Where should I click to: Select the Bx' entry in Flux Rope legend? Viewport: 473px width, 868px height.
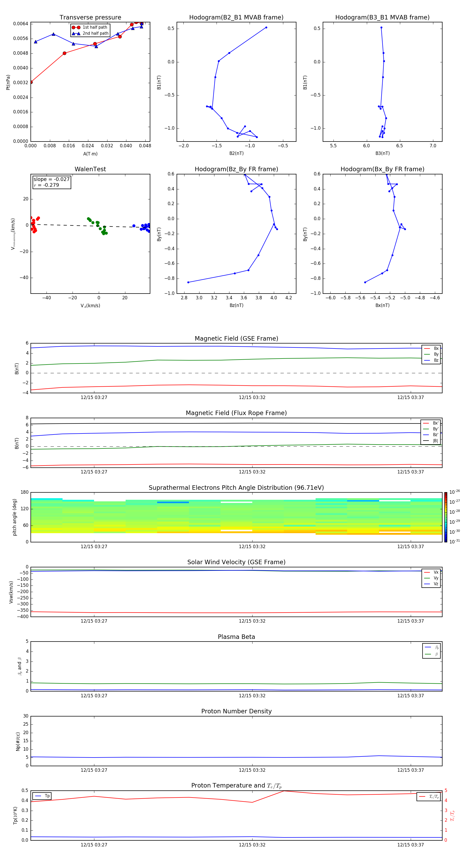click(431, 423)
